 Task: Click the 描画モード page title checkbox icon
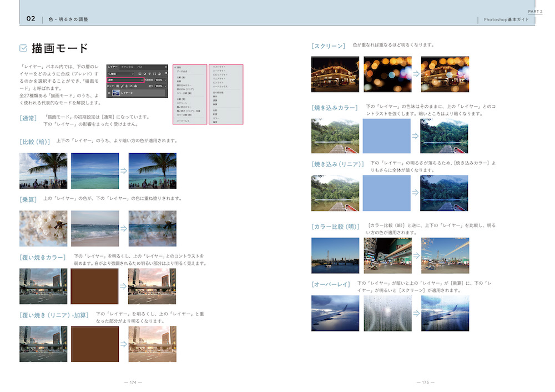point(23,48)
